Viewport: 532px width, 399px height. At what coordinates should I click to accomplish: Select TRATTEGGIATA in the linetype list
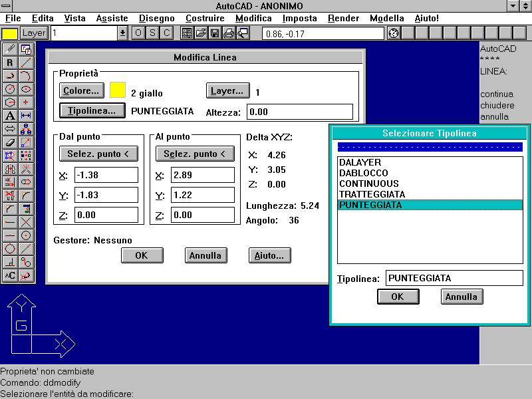coord(430,194)
